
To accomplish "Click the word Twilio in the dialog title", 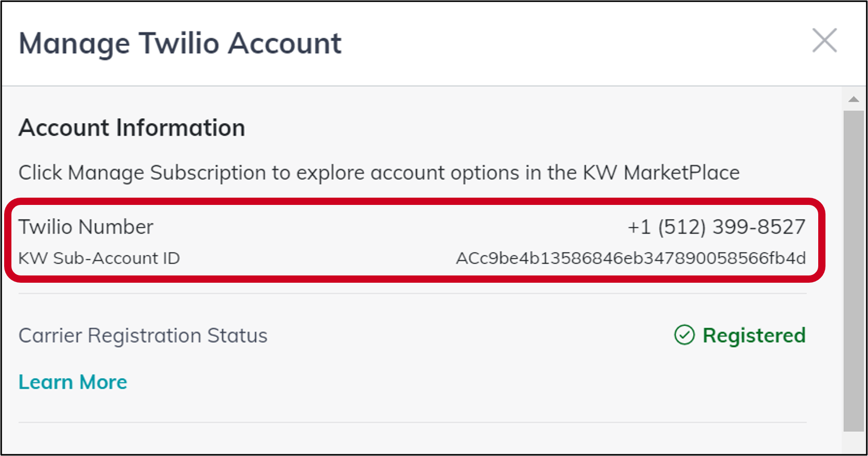I will [179, 43].
